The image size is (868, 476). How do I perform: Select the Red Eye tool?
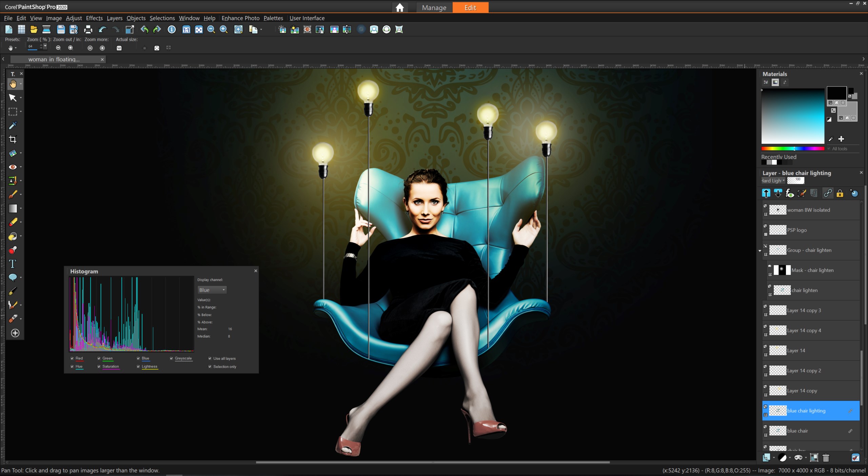[13, 167]
